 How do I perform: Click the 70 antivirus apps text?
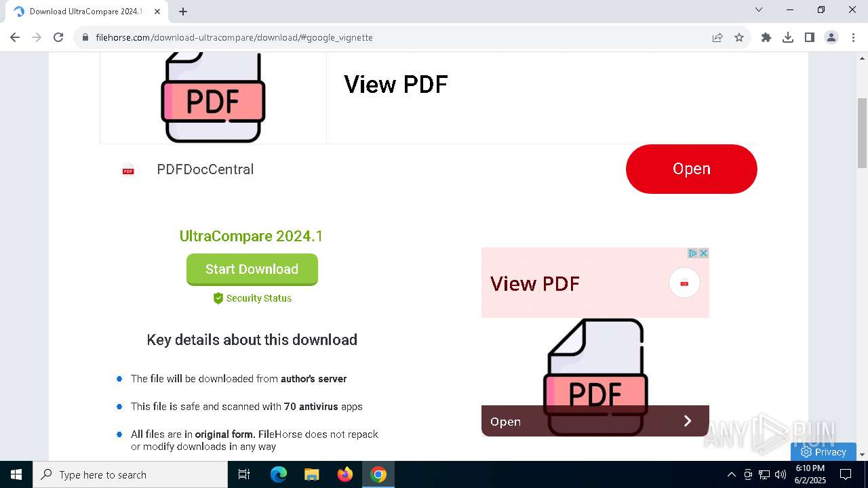click(247, 407)
